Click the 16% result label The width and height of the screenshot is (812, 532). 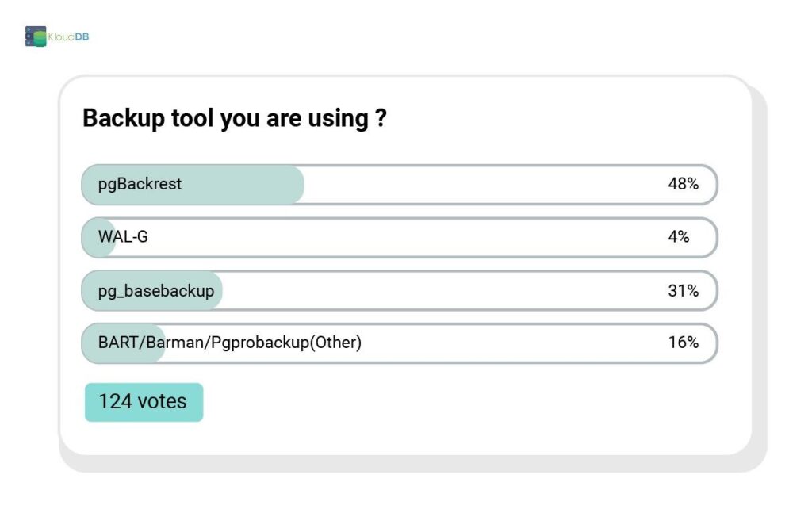(683, 343)
